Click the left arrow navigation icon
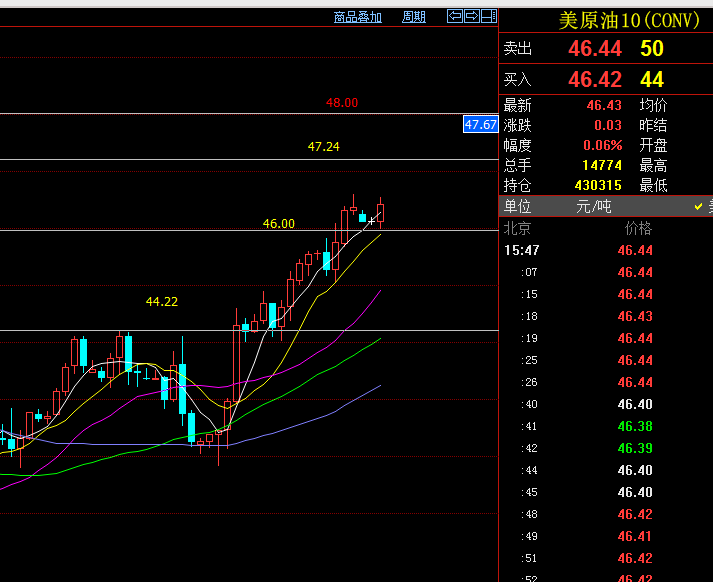The width and height of the screenshot is (713, 582). [x=455, y=16]
